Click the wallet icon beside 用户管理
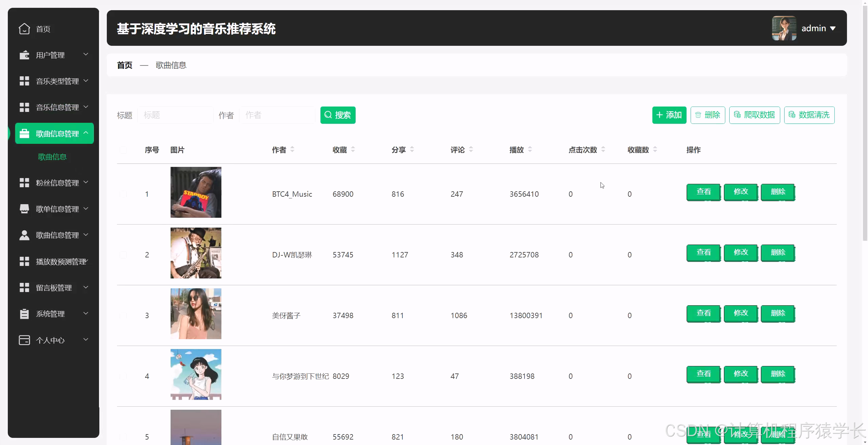 (24, 55)
